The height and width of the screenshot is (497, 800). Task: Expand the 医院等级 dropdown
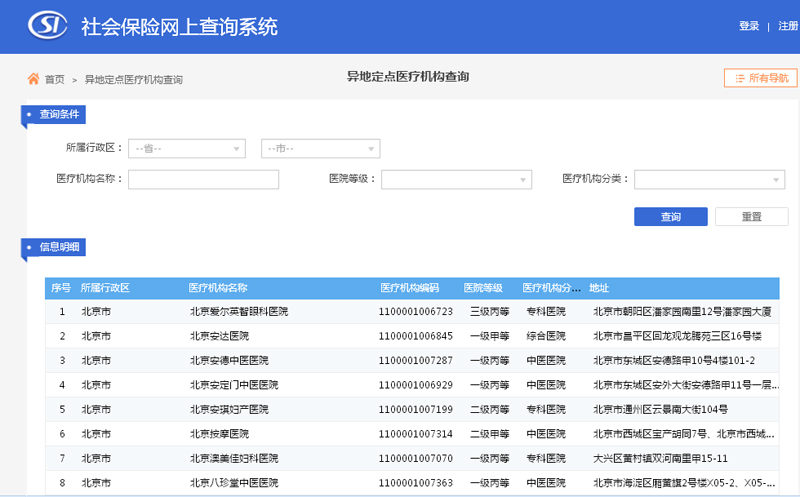[x=457, y=180]
